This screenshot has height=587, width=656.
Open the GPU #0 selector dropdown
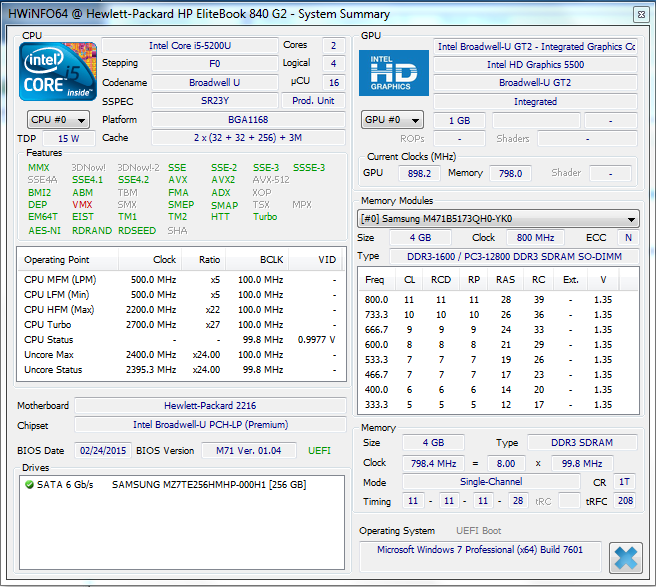pyautogui.click(x=392, y=120)
